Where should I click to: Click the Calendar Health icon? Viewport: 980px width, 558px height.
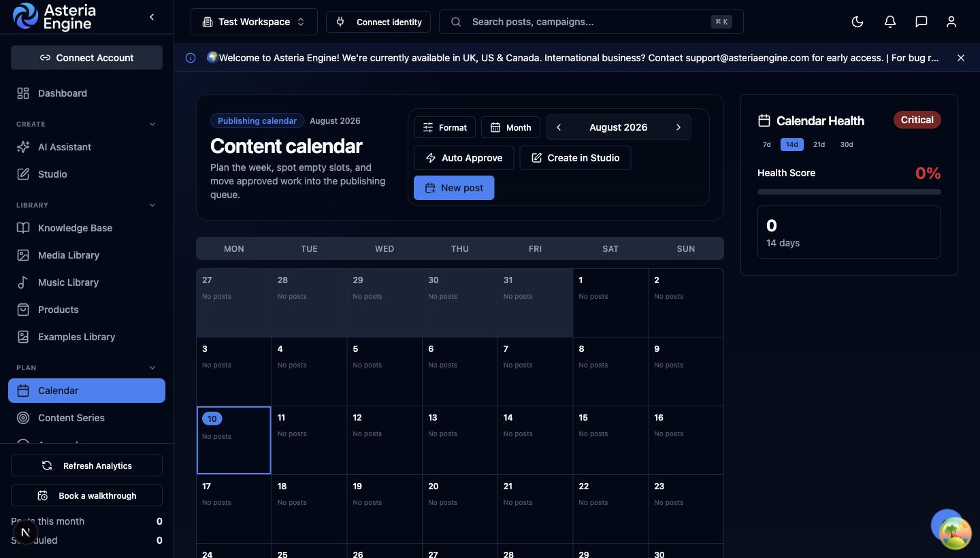[764, 120]
